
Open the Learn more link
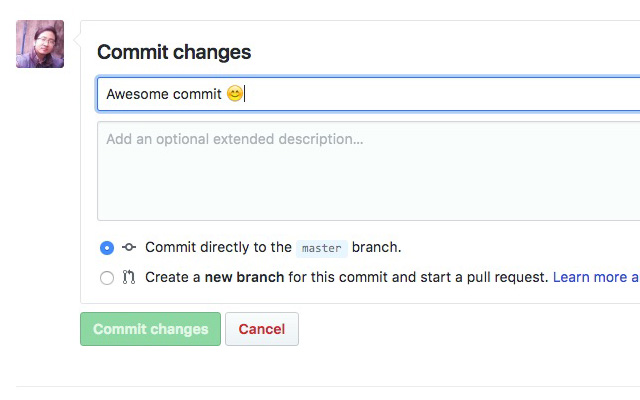pyautogui.click(x=596, y=277)
